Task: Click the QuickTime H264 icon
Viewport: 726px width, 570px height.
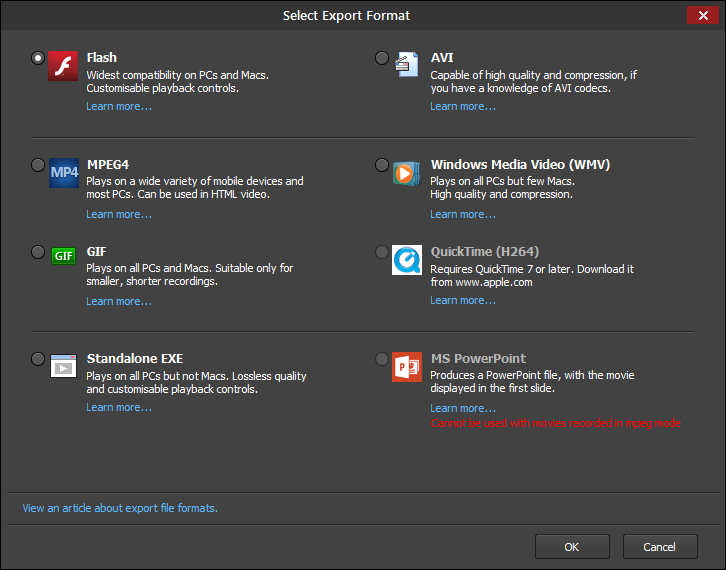Action: (406, 260)
